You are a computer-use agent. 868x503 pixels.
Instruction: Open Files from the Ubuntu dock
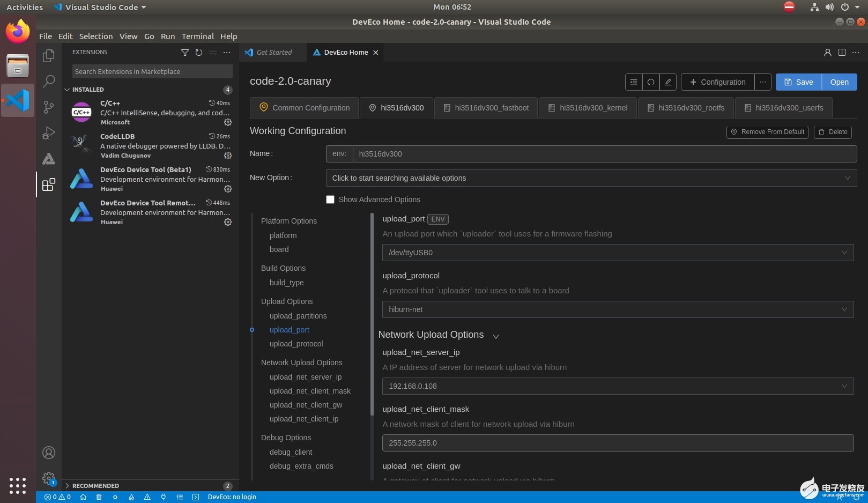tap(18, 66)
